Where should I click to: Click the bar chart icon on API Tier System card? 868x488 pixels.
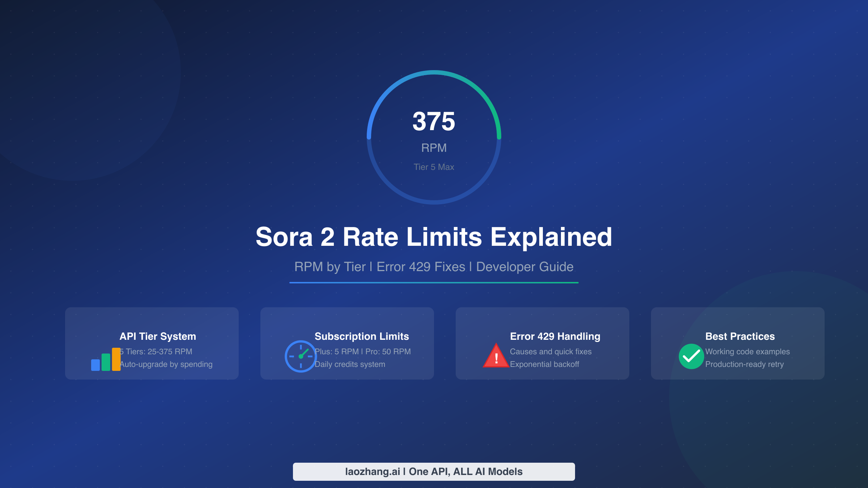coord(106,360)
